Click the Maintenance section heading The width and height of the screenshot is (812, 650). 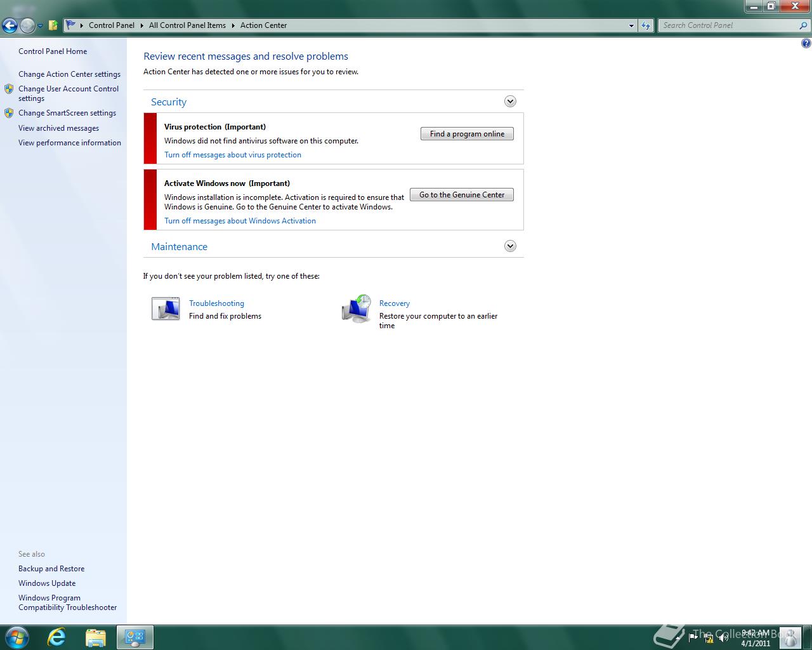(x=179, y=247)
